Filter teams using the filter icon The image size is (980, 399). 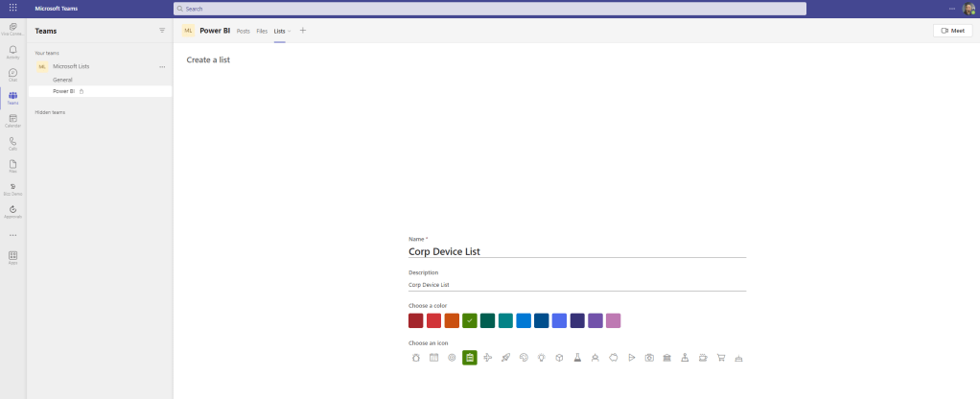(x=162, y=31)
